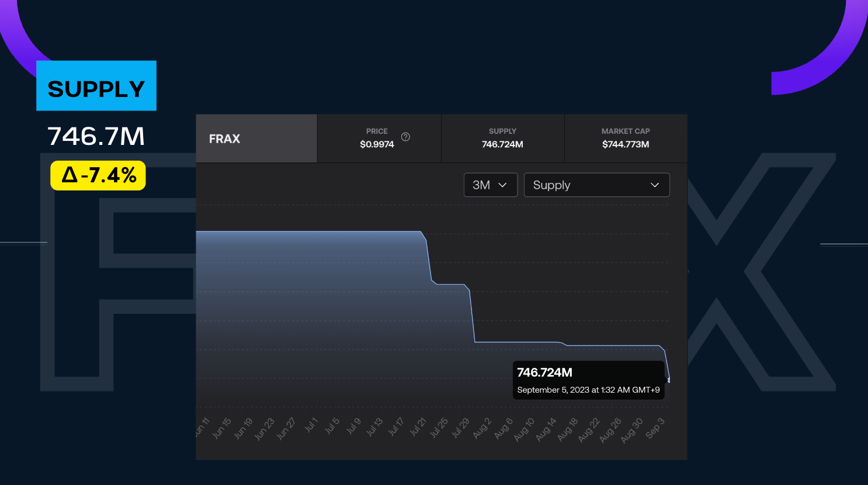Click the MARKET CAP $744.773M cell
Viewport: 868px width, 485px height.
click(x=625, y=138)
